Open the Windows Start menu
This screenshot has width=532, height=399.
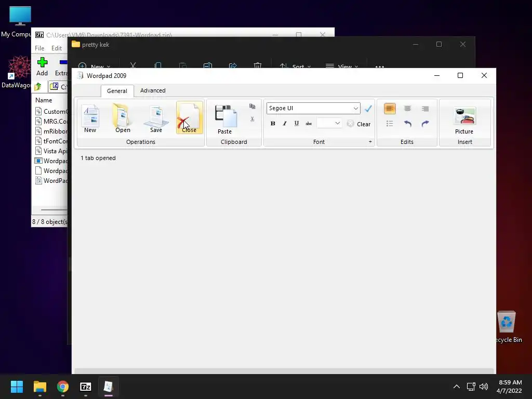[x=17, y=387]
